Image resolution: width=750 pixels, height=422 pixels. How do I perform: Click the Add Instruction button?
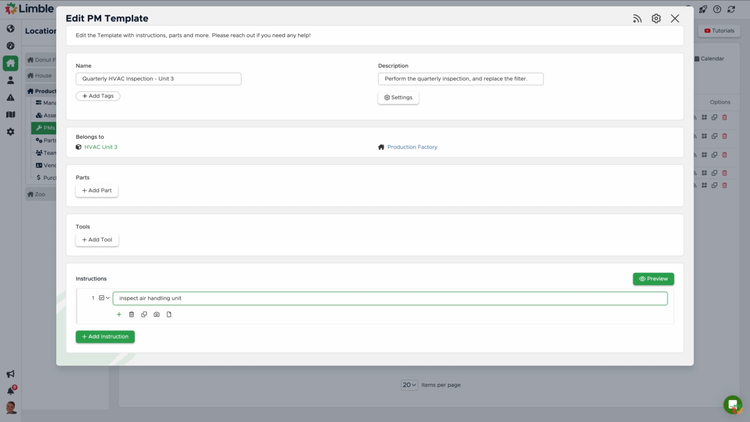tap(105, 337)
